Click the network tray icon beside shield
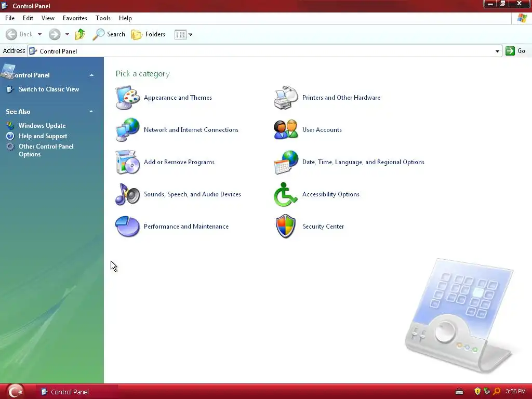Viewport: 532px width, 399px height. point(487,392)
